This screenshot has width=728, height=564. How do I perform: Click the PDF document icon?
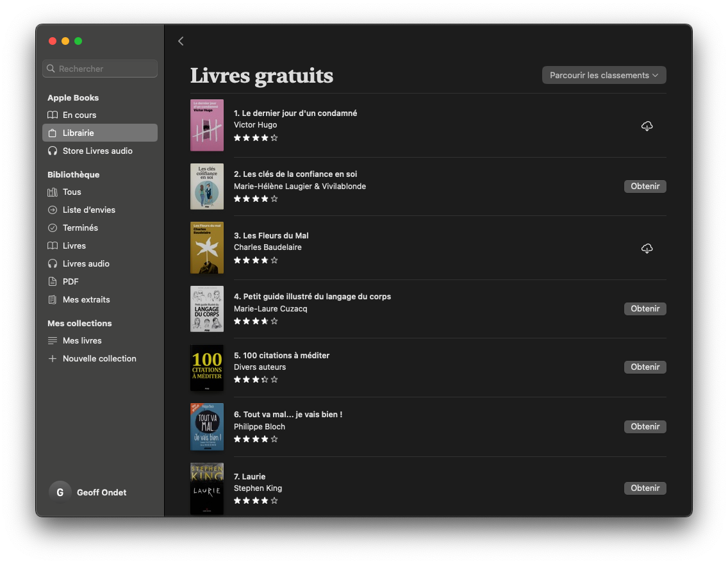[53, 281]
